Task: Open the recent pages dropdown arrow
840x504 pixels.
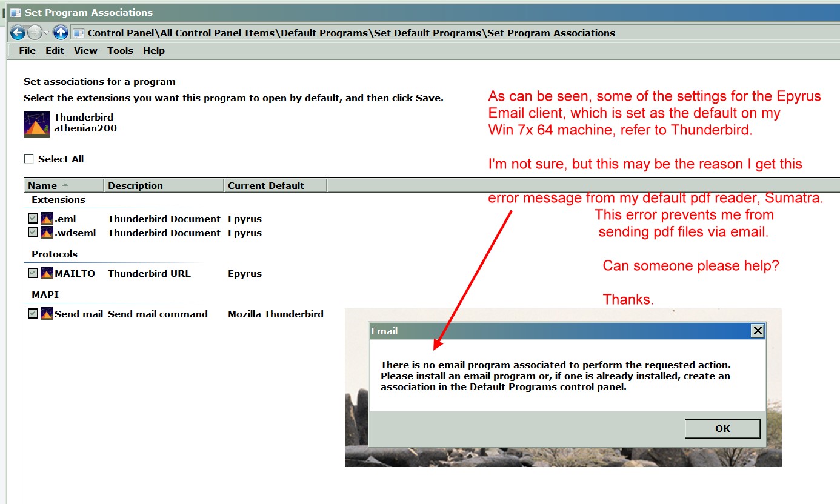Action: point(47,33)
